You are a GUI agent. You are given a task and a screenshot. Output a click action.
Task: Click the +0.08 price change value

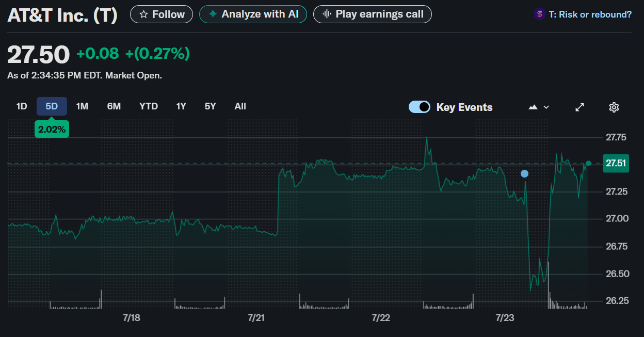click(98, 53)
